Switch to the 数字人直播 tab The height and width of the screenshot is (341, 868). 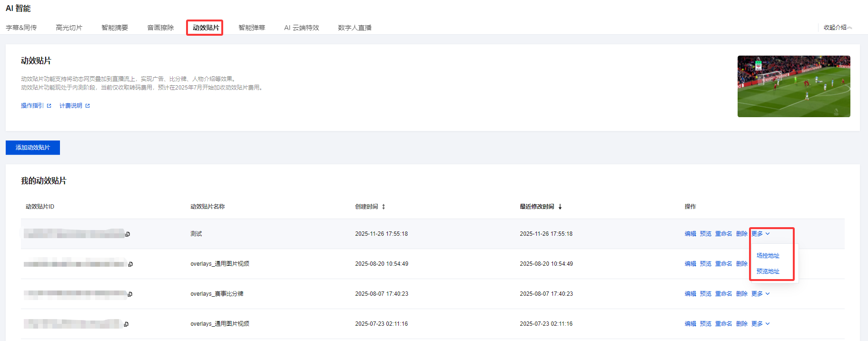[x=355, y=28]
